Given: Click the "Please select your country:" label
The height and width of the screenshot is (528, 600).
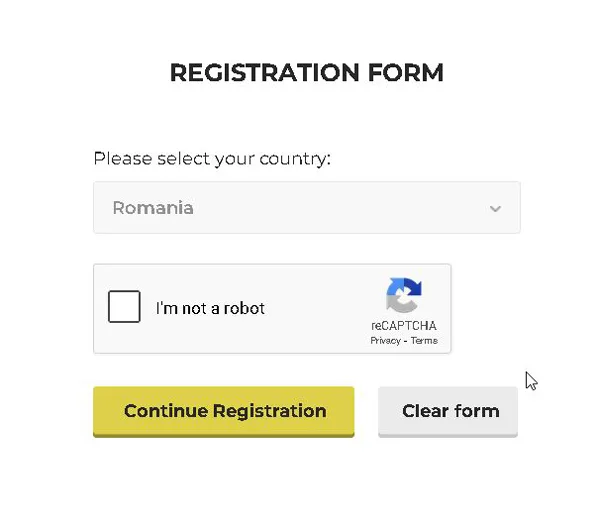Looking at the screenshot, I should click(212, 159).
